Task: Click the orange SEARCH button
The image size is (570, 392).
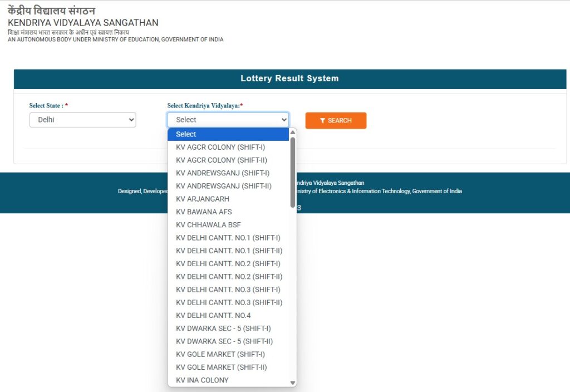Action: (336, 120)
